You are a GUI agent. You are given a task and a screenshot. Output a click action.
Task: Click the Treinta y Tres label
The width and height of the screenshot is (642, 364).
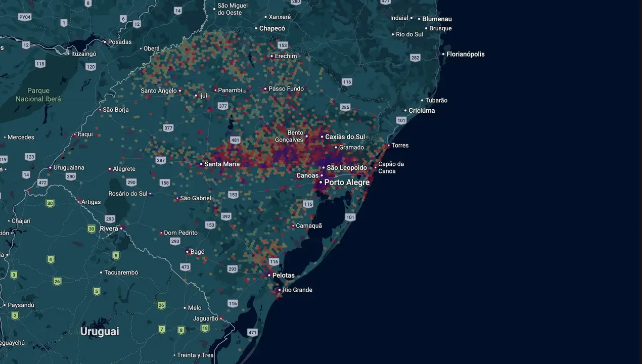[x=195, y=355]
